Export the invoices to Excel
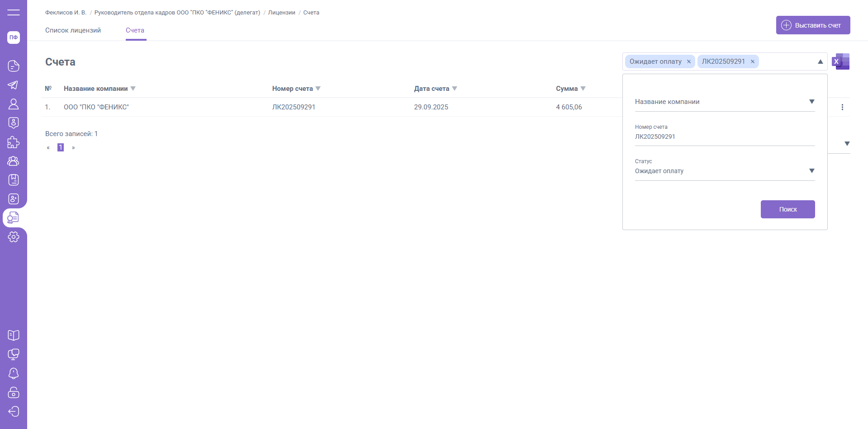868x429 pixels. 840,61
